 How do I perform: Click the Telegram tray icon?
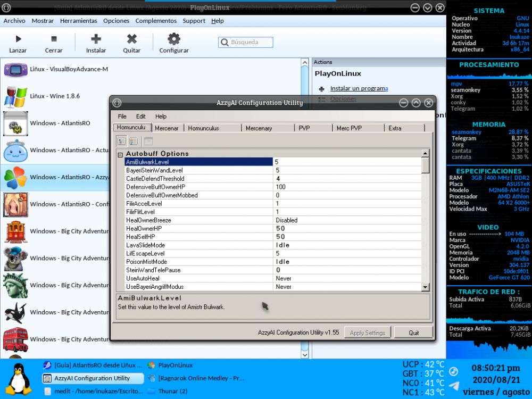click(454, 386)
